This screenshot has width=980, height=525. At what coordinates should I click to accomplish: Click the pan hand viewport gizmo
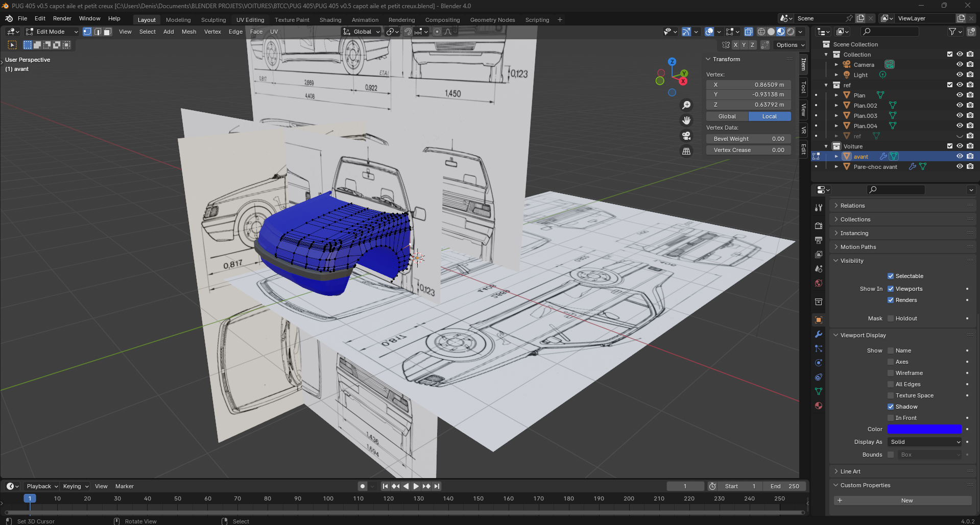(x=686, y=120)
